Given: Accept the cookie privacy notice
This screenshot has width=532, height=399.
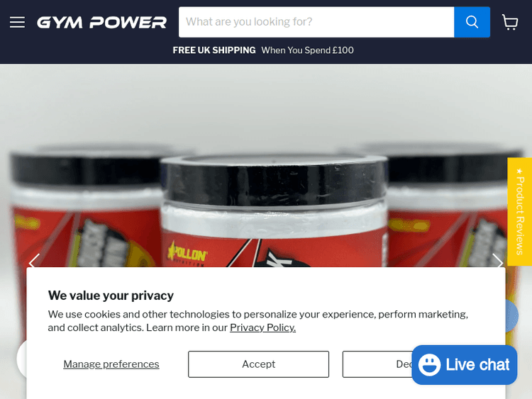Looking at the screenshot, I should 258,364.
